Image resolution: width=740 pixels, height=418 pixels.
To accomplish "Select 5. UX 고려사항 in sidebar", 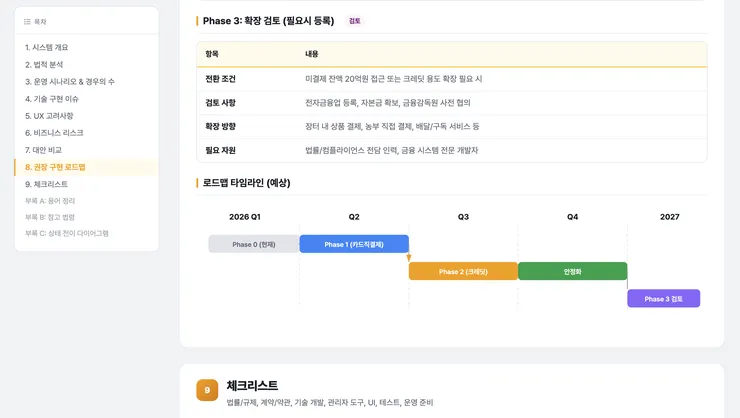I will coord(49,116).
